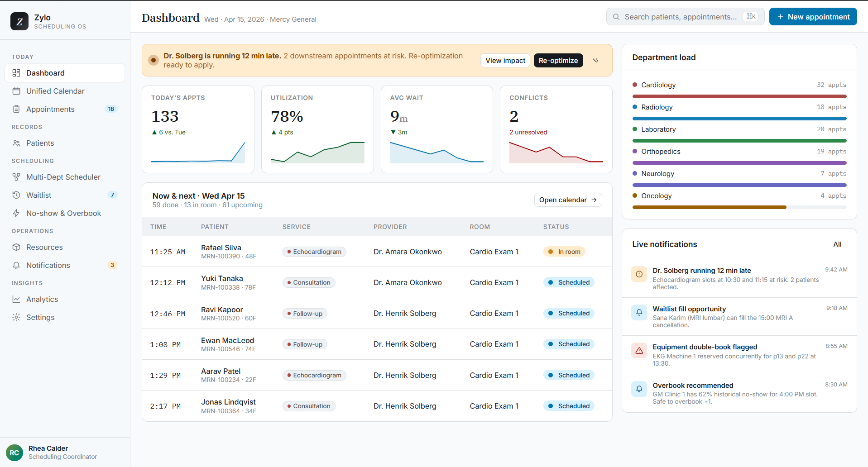This screenshot has height=467, width=868.
Task: Focus the search patients input field
Action: (685, 17)
